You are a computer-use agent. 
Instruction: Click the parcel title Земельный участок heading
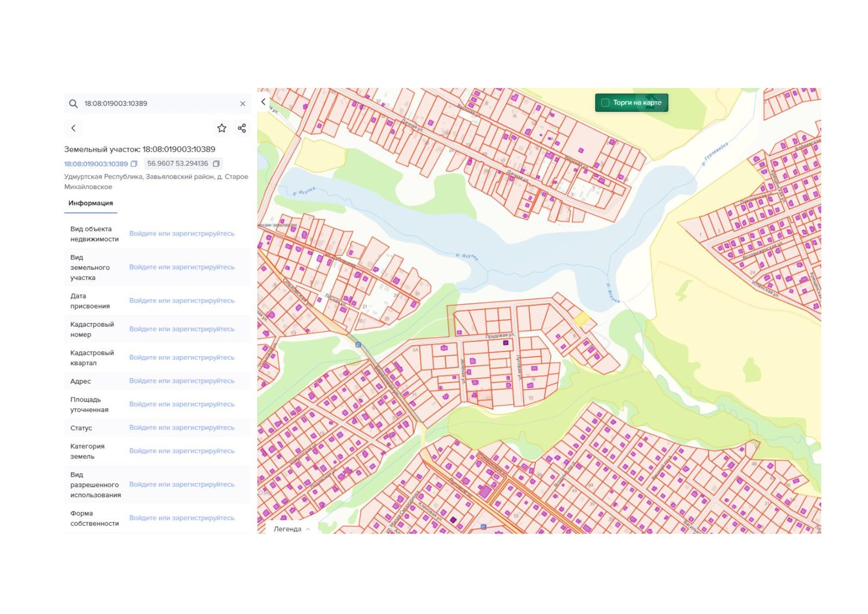pos(139,149)
